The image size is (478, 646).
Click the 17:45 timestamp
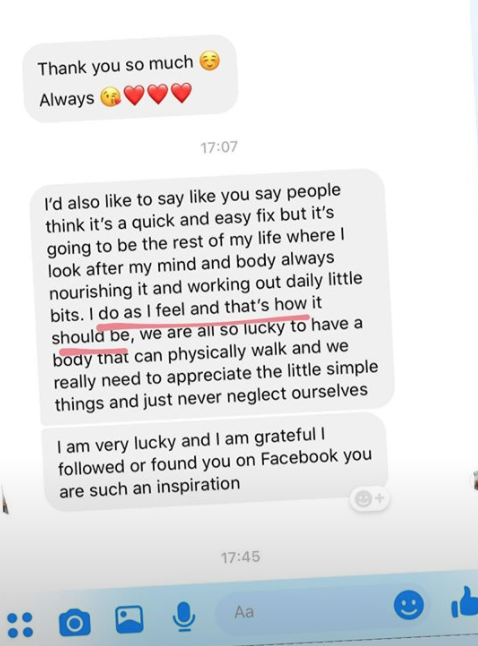tap(240, 557)
